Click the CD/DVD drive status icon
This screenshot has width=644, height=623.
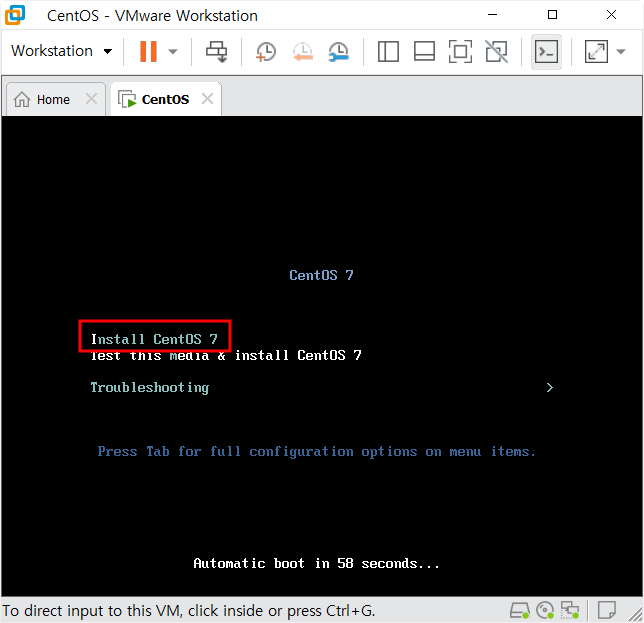(545, 610)
